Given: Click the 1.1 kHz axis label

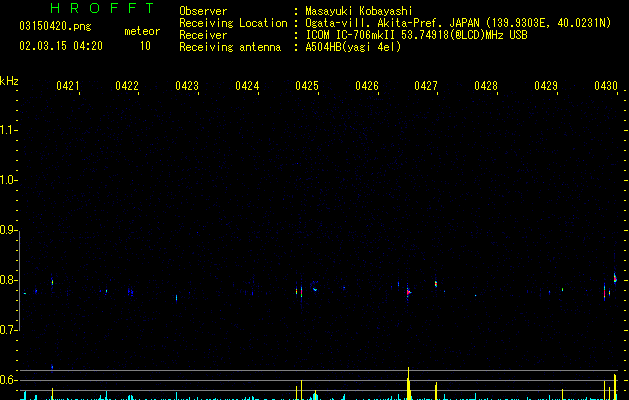Looking at the screenshot, I should pyautogui.click(x=8, y=130).
